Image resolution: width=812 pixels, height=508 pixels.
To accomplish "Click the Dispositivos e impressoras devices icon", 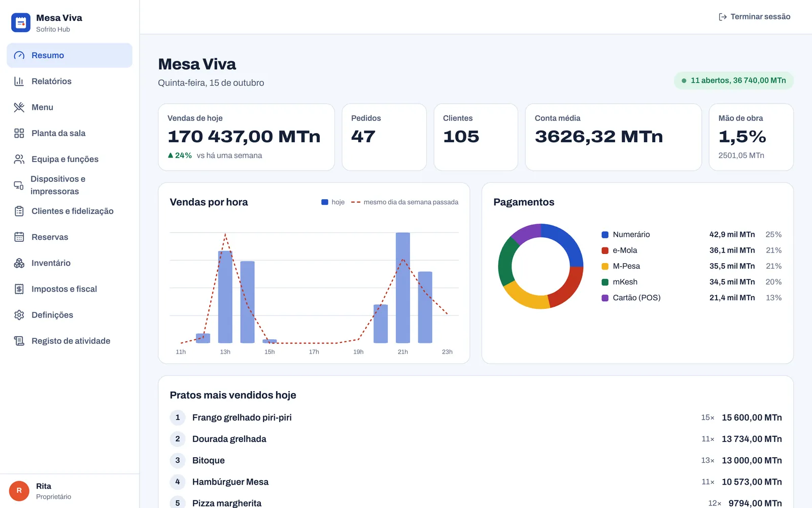I will pos(19,185).
